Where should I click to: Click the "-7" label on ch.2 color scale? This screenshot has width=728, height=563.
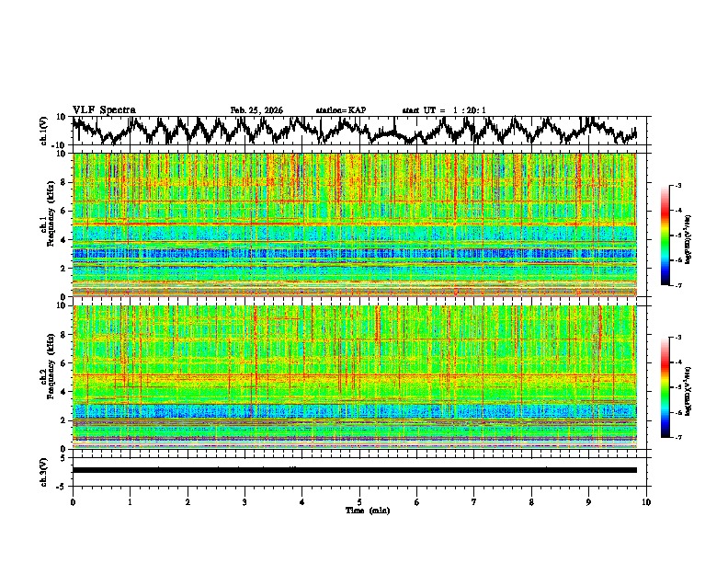(677, 437)
